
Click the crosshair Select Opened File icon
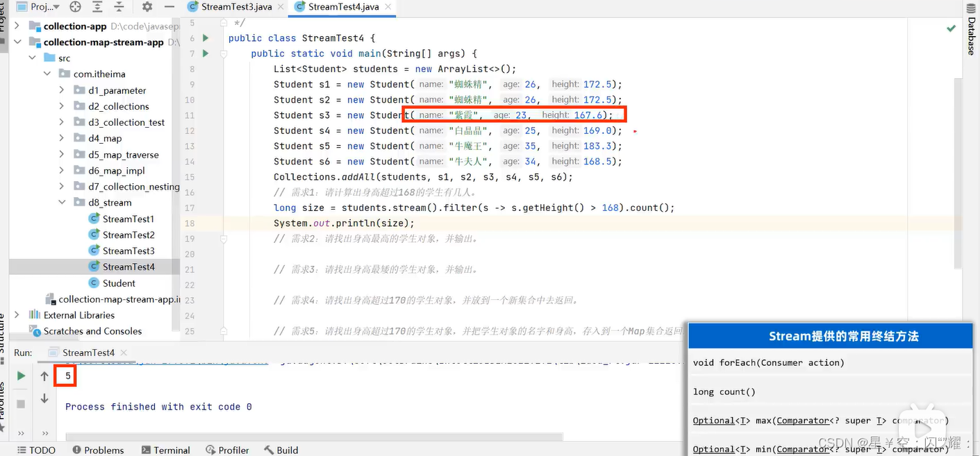74,7
